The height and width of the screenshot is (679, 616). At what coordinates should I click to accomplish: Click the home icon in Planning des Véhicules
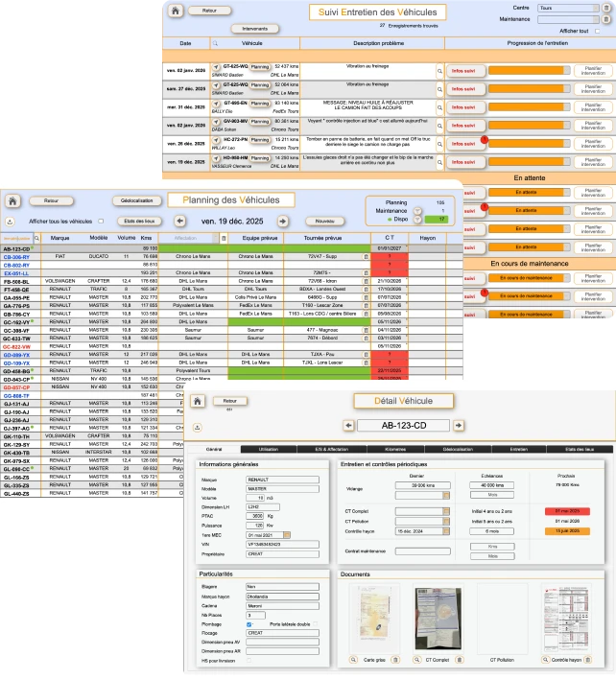coord(12,201)
